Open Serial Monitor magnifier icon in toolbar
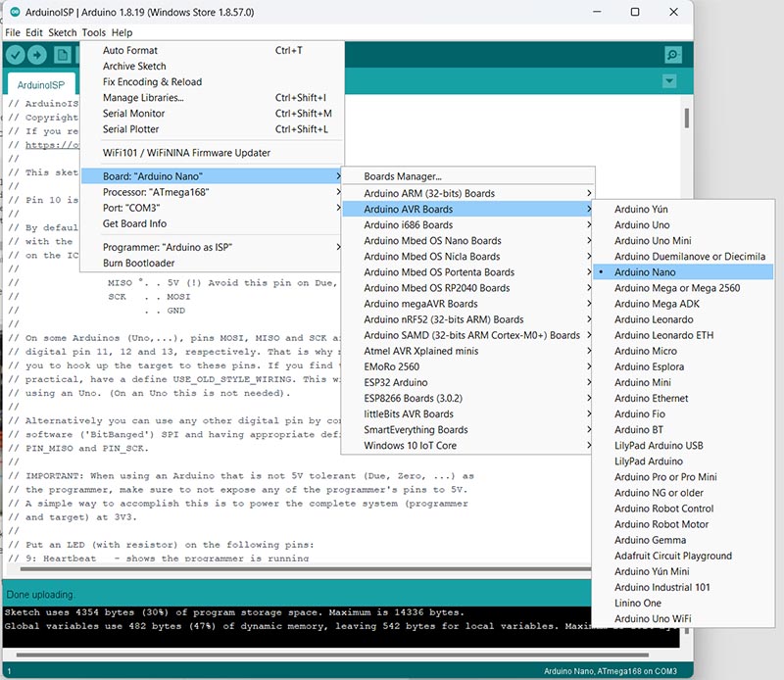The width and height of the screenshot is (784, 680). (672, 55)
